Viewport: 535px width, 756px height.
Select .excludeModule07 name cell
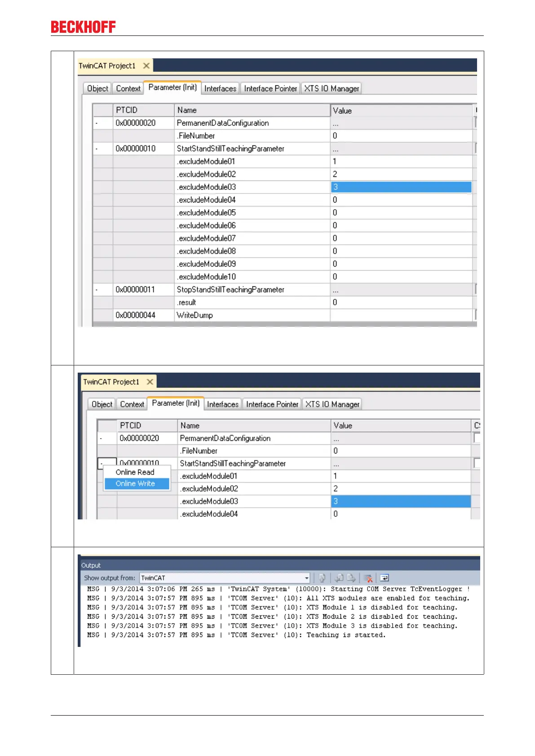coord(252,238)
